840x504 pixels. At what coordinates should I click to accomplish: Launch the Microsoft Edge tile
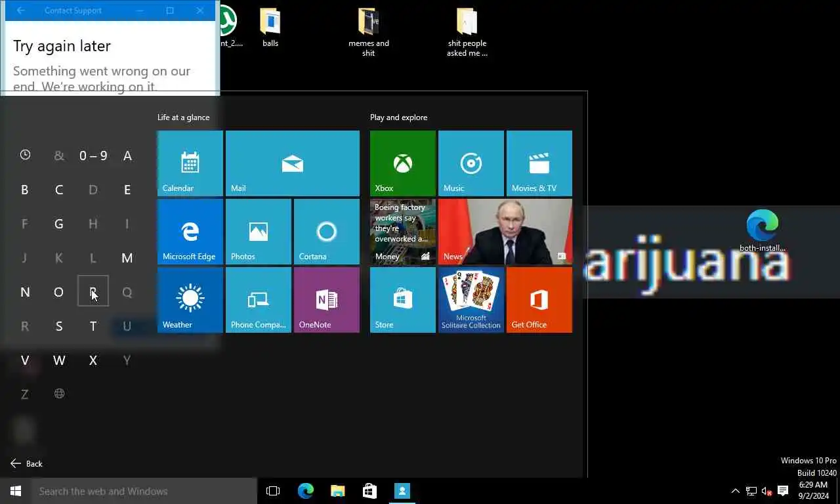pos(190,232)
